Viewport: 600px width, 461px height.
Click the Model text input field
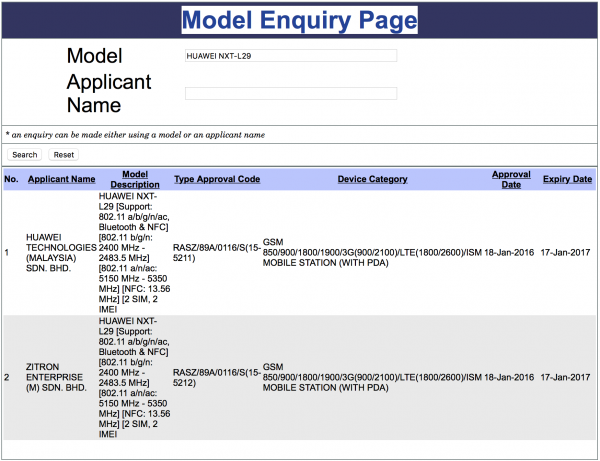[290, 56]
